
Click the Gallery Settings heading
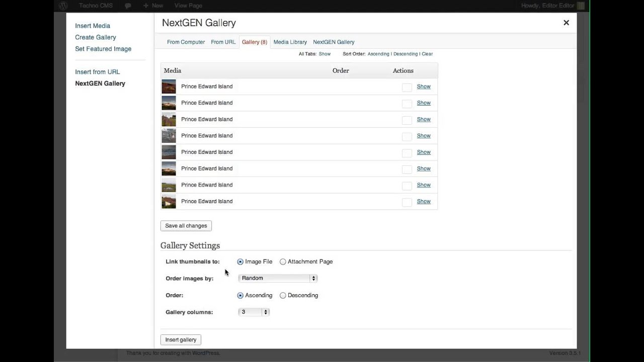[x=190, y=246]
